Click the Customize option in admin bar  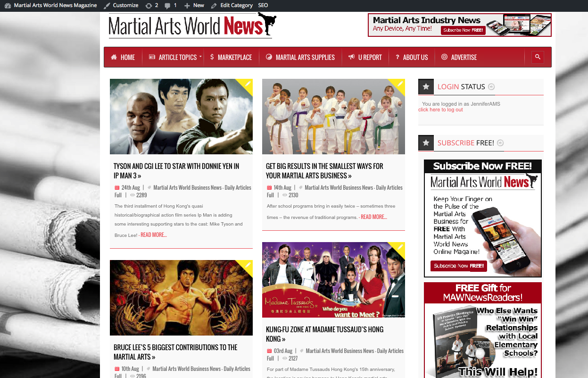[x=122, y=5]
